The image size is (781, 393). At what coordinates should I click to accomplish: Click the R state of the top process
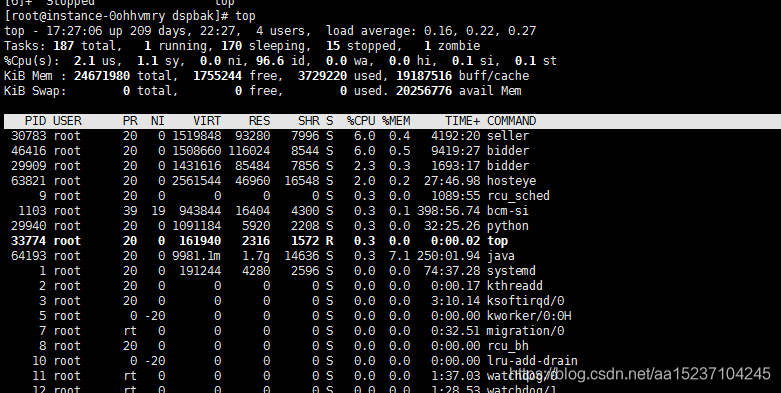329,241
